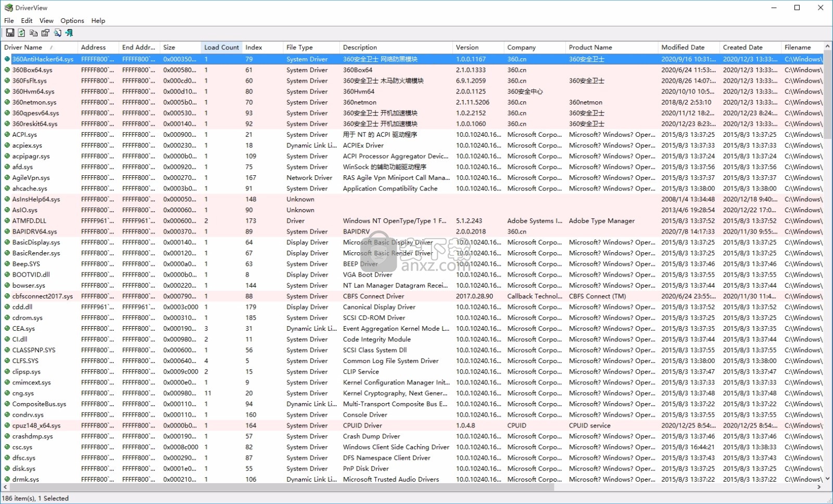Click the 'Callback Technol...' company cell

(x=535, y=296)
